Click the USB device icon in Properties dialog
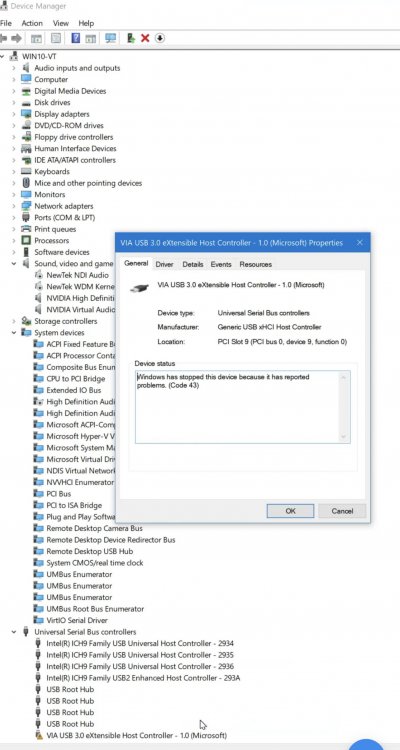The height and width of the screenshot is (750, 400). (139, 288)
